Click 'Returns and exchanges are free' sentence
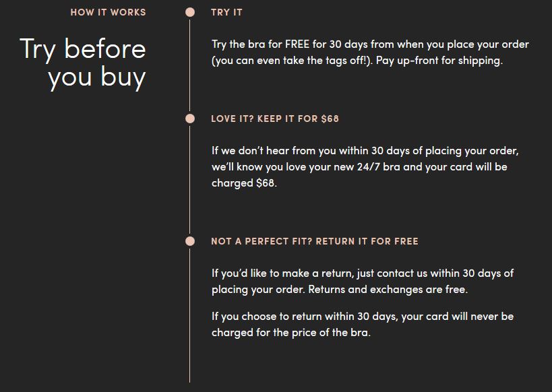This screenshot has height=392, width=552. [x=388, y=289]
